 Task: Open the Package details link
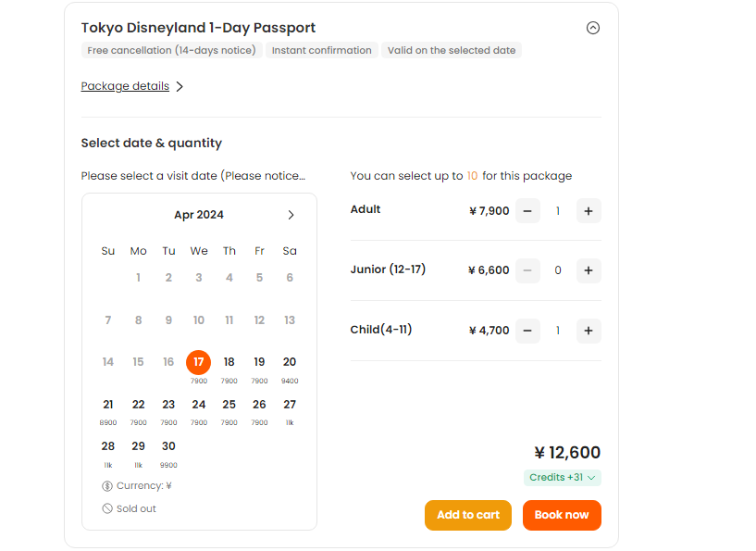tap(125, 86)
